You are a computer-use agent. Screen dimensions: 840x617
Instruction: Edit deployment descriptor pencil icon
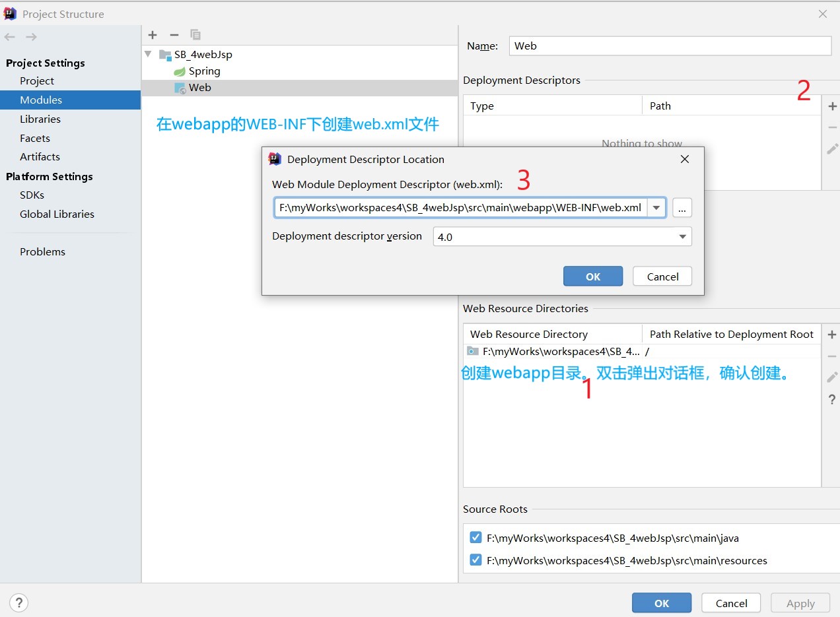click(832, 149)
